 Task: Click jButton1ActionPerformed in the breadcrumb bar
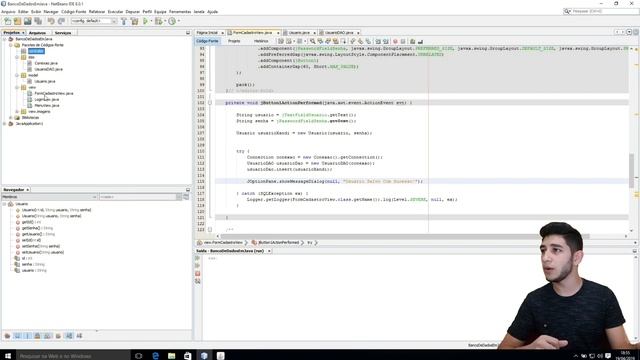[x=279, y=242]
